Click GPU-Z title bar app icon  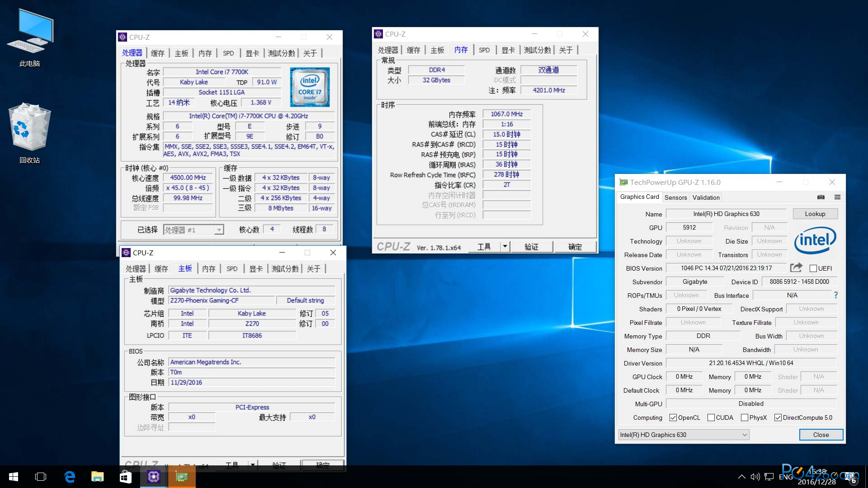click(623, 183)
